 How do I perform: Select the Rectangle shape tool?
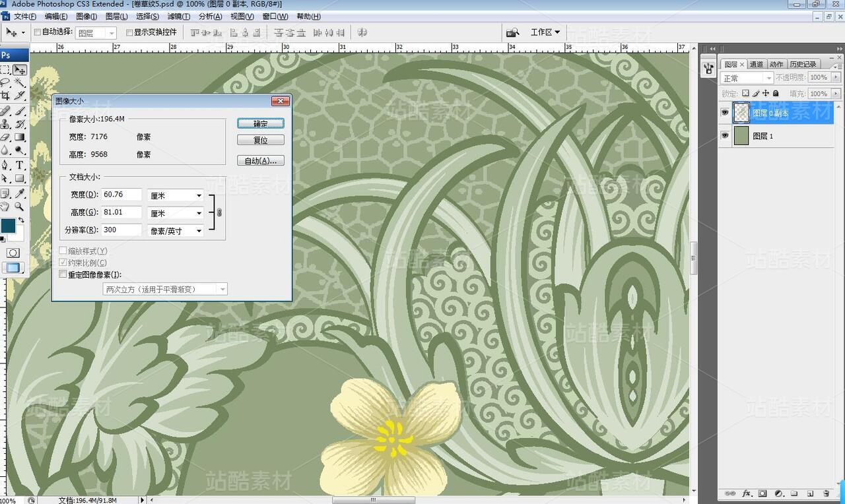[x=20, y=179]
